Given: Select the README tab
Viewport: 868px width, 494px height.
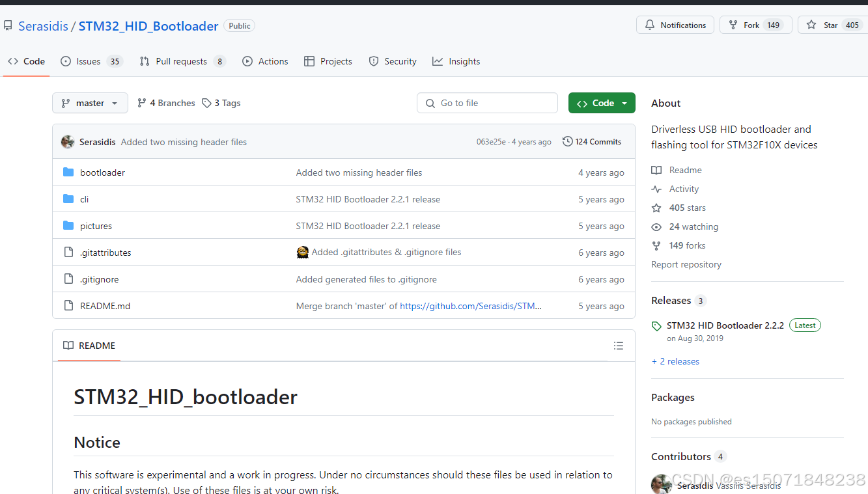Looking at the screenshot, I should [x=89, y=346].
